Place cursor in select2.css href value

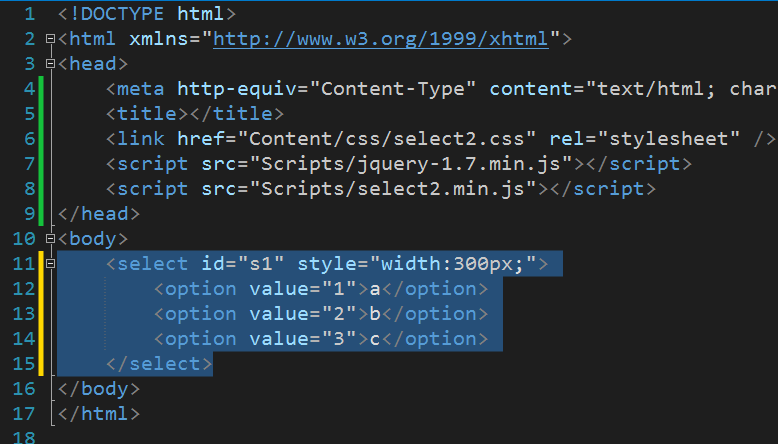tap(387, 139)
